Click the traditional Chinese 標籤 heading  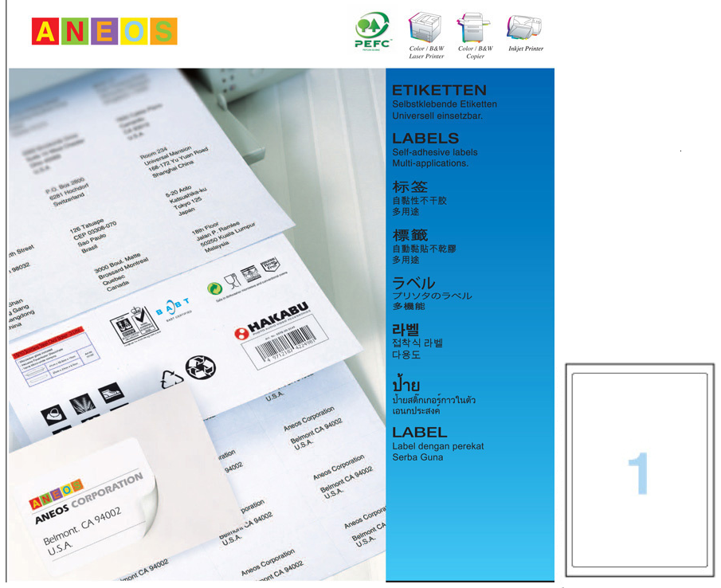coord(409,235)
